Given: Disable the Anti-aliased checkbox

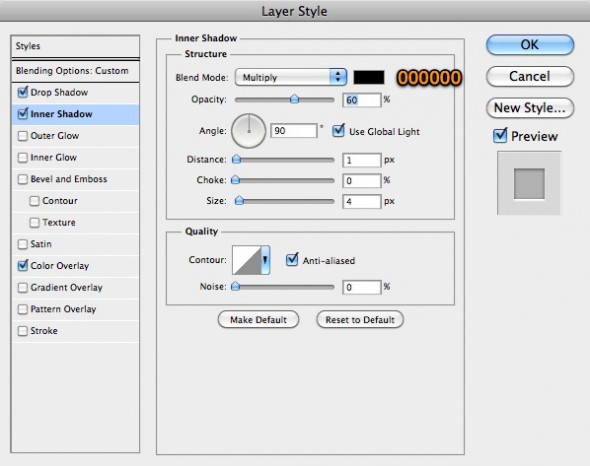Looking at the screenshot, I should pyautogui.click(x=292, y=260).
